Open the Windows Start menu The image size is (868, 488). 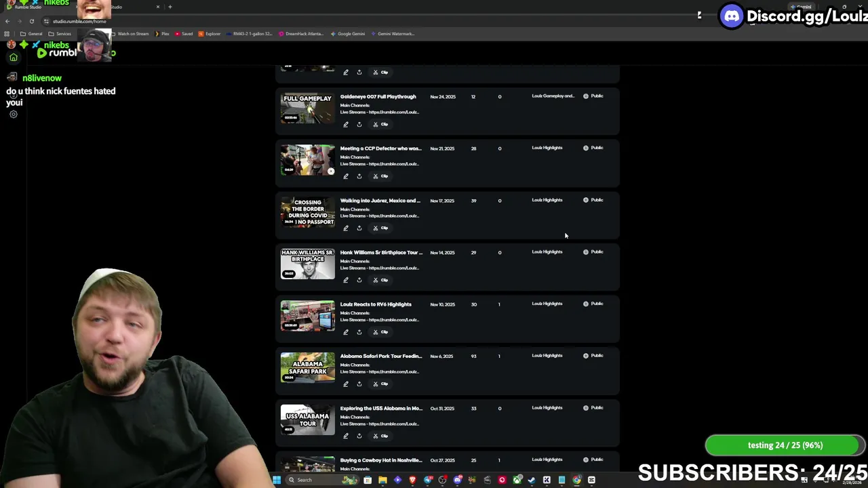(x=277, y=480)
